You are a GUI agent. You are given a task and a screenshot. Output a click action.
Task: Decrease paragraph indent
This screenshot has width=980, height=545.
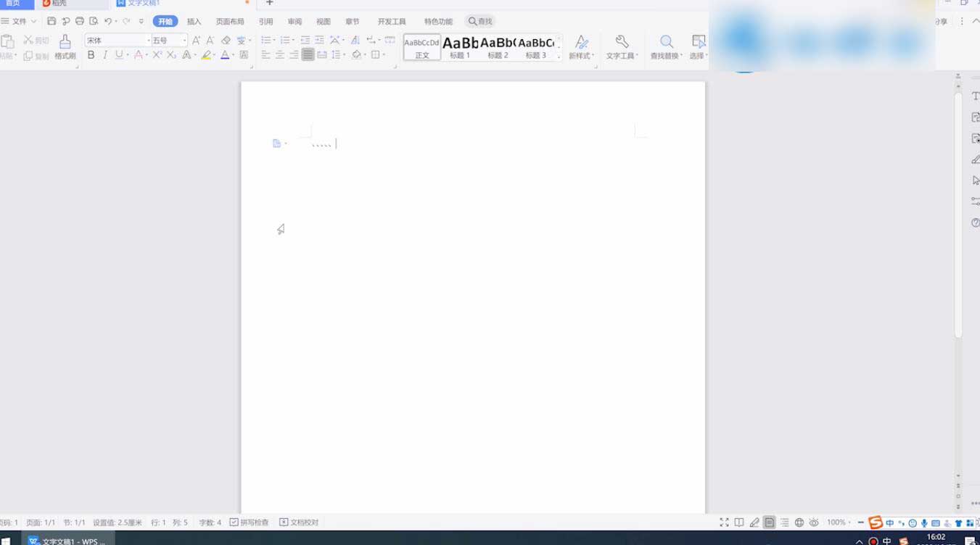point(305,41)
